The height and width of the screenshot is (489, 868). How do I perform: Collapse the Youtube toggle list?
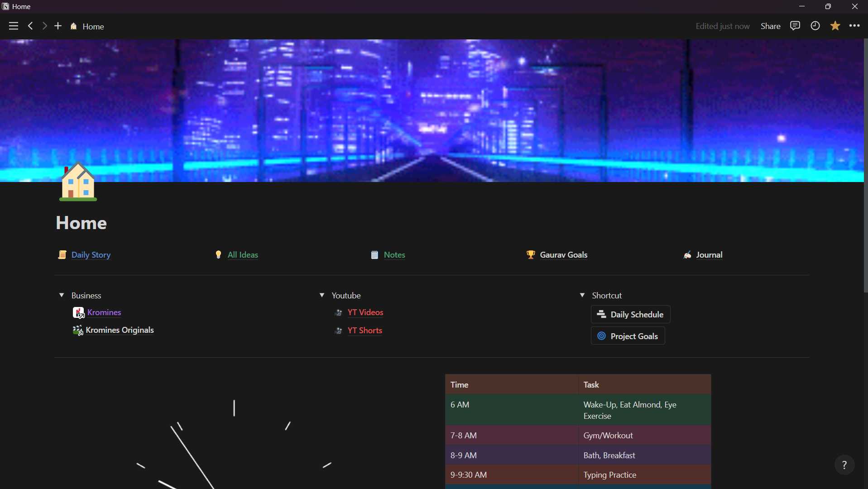pos(322,295)
